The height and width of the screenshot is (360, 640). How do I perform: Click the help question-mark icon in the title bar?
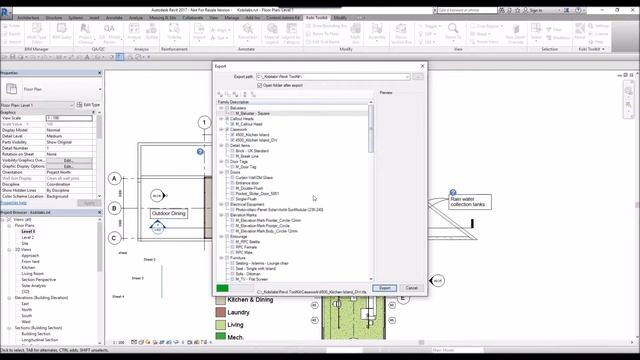578,10
